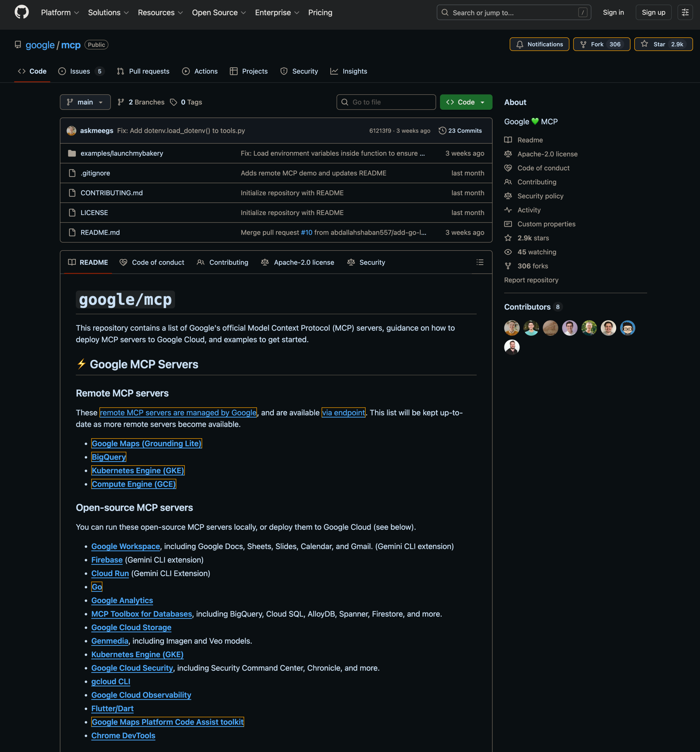The height and width of the screenshot is (752, 700).
Task: Click the Go to file input field
Action: [386, 102]
